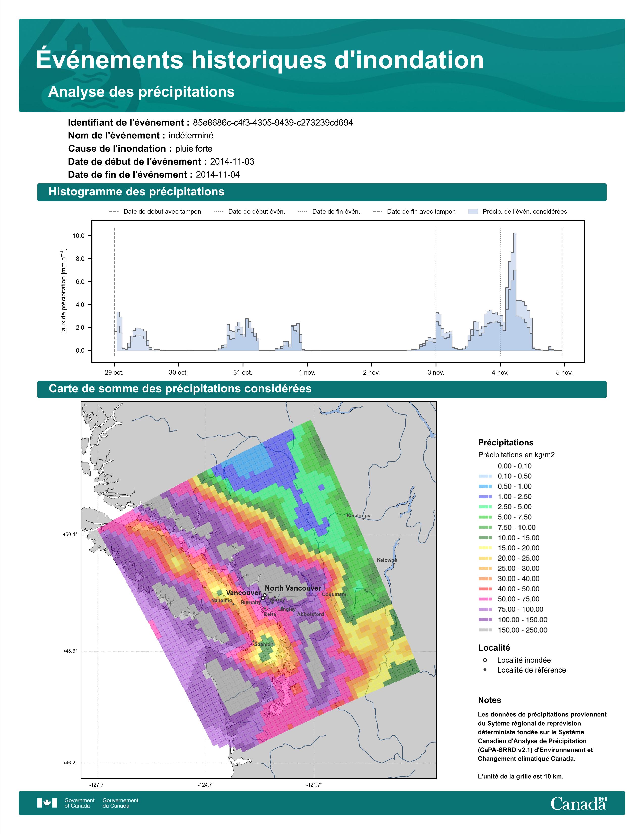Click the 'Notes' heading
Image resolution: width=644 pixels, height=834 pixels.
tap(489, 700)
